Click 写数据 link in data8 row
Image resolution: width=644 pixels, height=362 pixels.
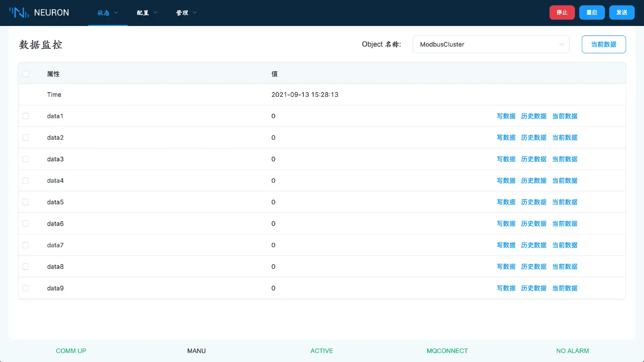[x=506, y=267]
